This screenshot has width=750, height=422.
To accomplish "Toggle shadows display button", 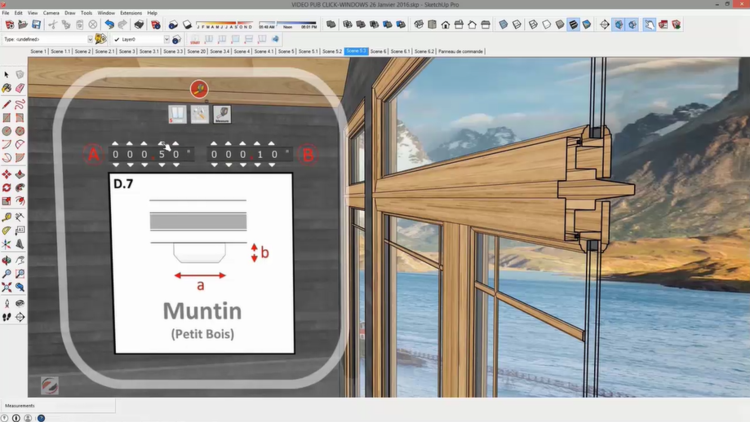I will click(173, 25).
